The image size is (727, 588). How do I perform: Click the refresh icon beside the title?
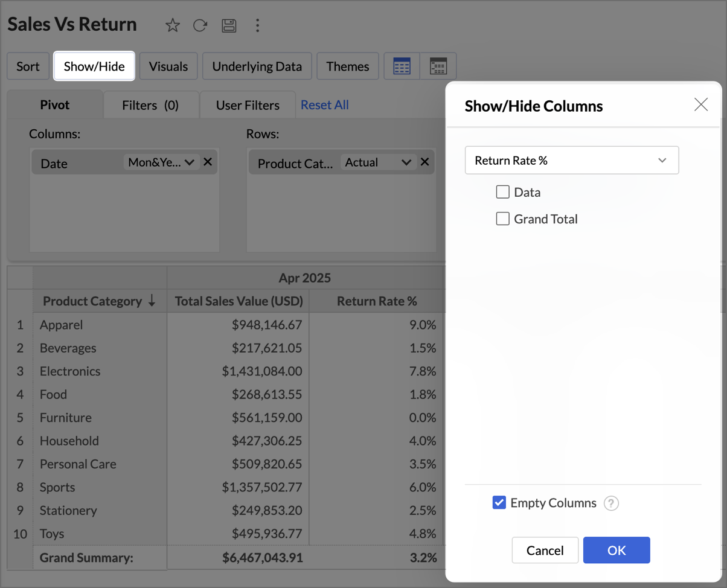coord(200,25)
